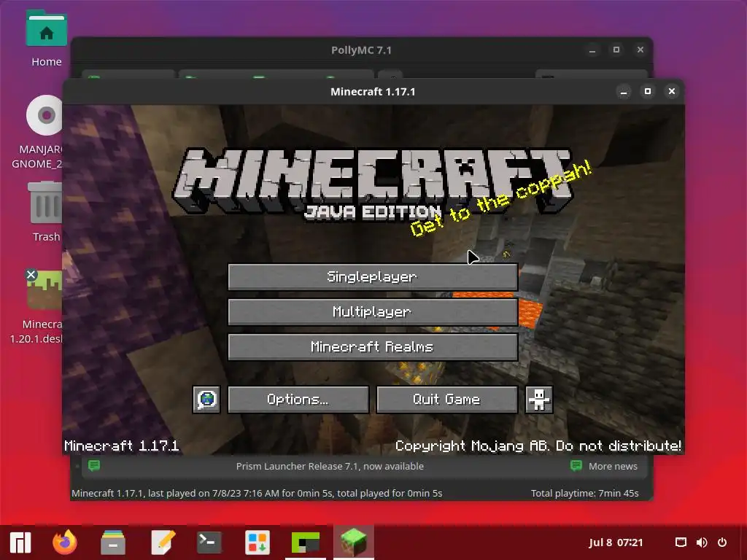Open the language selection globe icon
Image resolution: width=747 pixels, height=560 pixels.
coord(206,399)
